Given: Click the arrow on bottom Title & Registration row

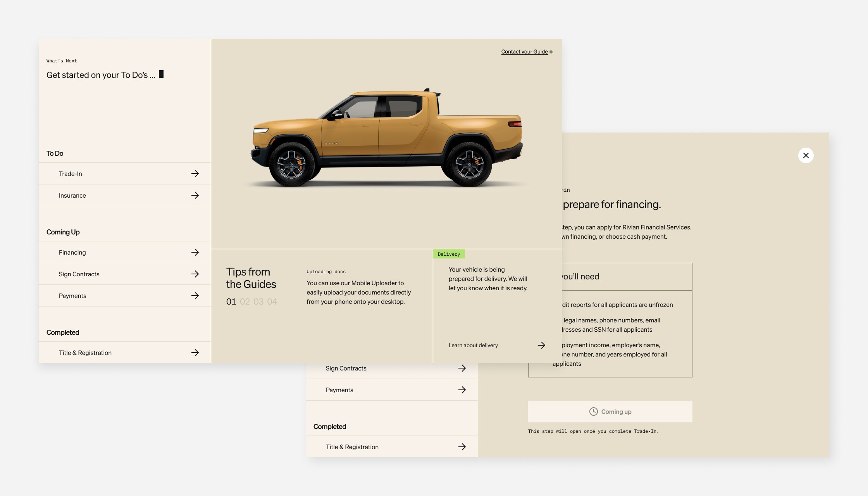Looking at the screenshot, I should 462,447.
